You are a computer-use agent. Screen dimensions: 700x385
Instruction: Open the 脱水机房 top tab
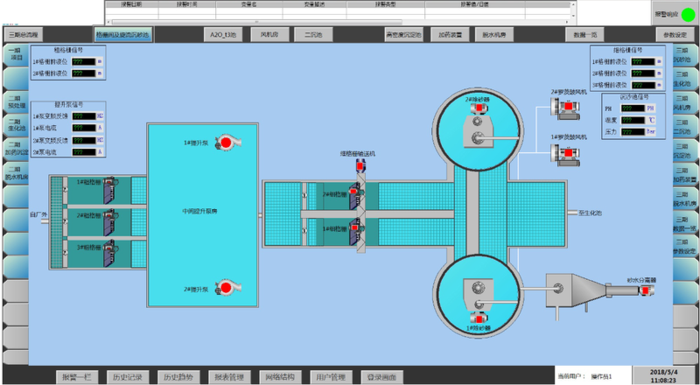click(x=494, y=34)
